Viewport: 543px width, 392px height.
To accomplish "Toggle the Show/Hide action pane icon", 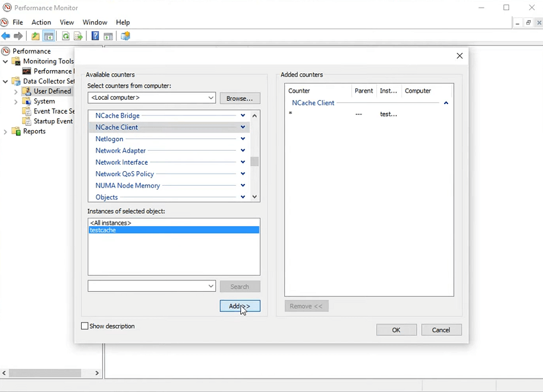I will click(x=108, y=36).
